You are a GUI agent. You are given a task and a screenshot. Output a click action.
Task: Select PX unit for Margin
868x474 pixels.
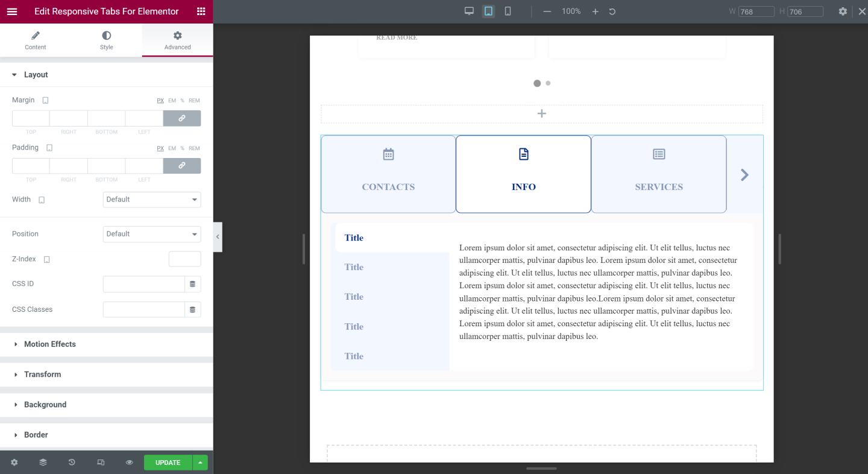pos(160,101)
